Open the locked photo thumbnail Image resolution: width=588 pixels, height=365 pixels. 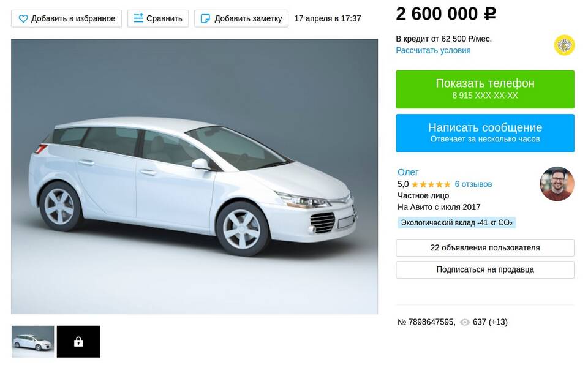point(78,341)
